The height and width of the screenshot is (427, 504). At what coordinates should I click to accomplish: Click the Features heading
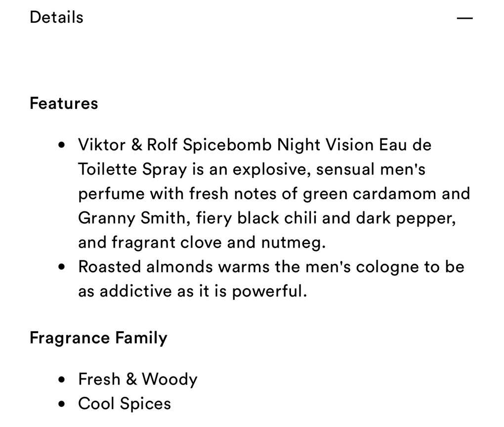[x=64, y=103]
